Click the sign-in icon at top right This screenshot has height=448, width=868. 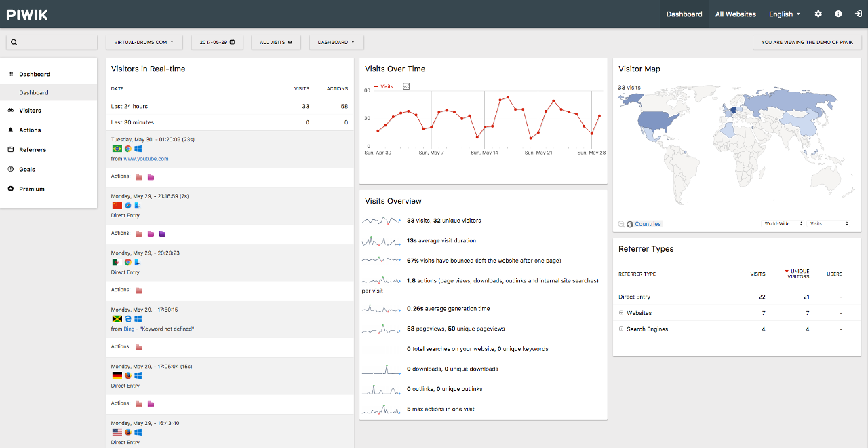pos(859,13)
